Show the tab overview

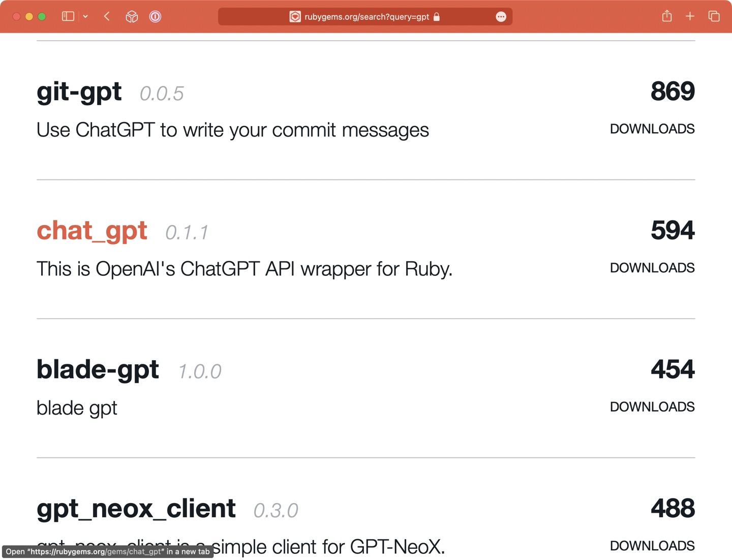(x=714, y=16)
